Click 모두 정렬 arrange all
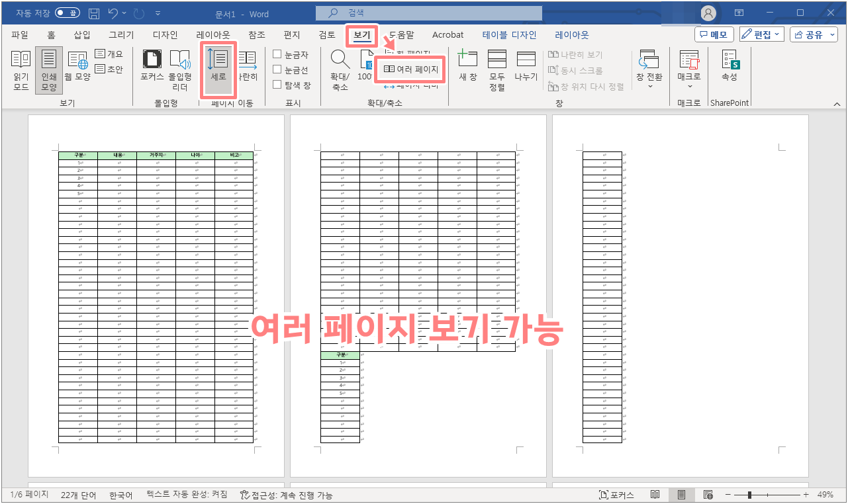The width and height of the screenshot is (848, 504). click(497, 70)
